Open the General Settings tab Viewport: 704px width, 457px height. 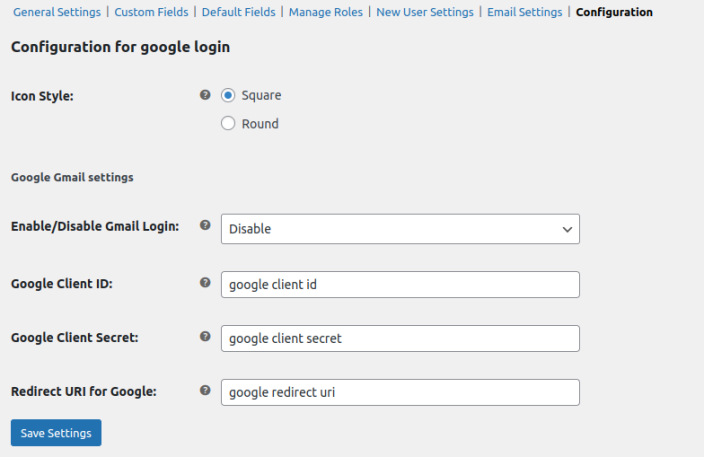click(57, 13)
